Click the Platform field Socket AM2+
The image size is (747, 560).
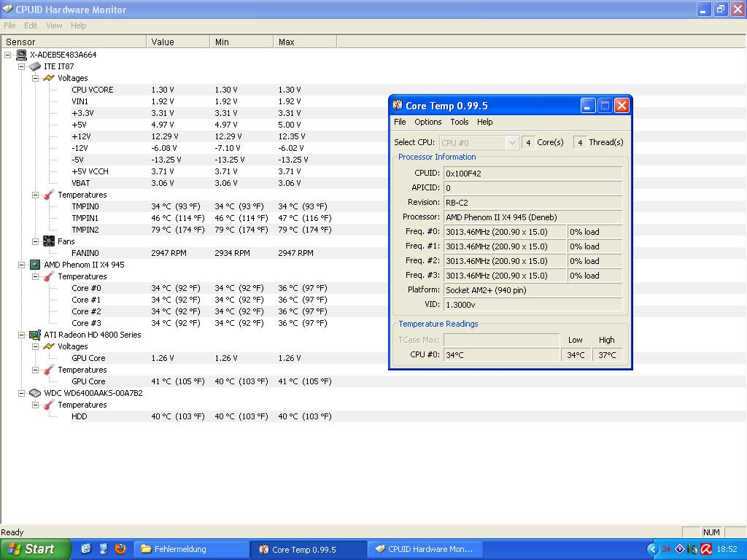point(533,290)
